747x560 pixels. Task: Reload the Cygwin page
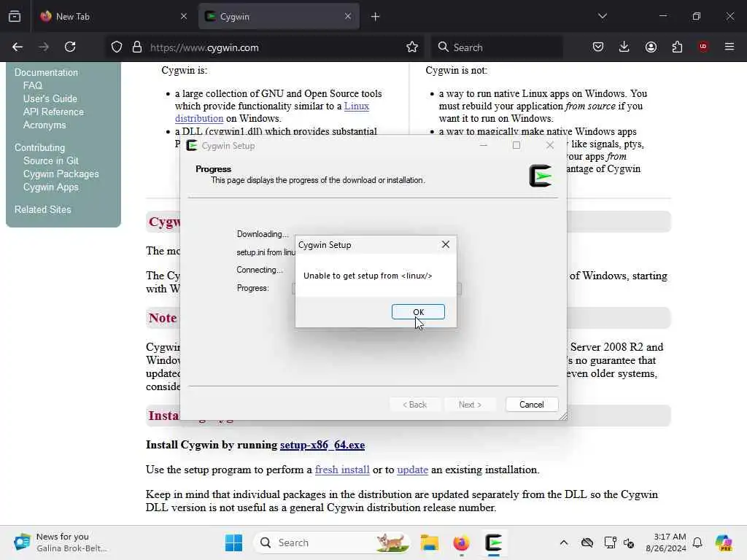[70, 47]
